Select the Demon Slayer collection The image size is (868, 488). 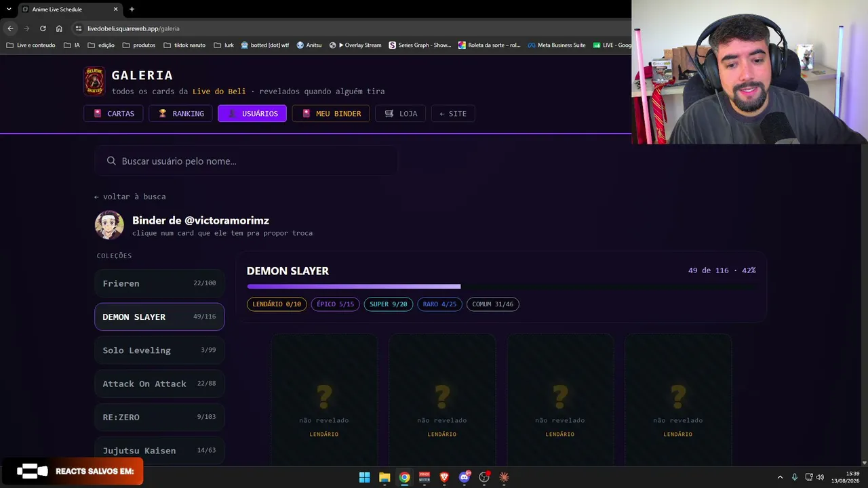[x=159, y=317]
